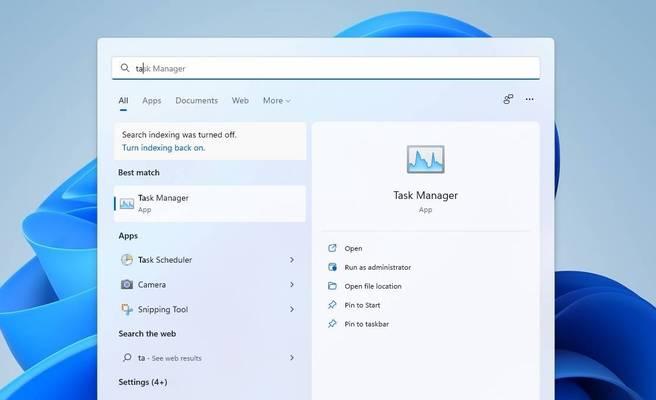Screen dimensions: 656x400
Task: Expand Task Scheduler result chevron
Action: click(292, 260)
